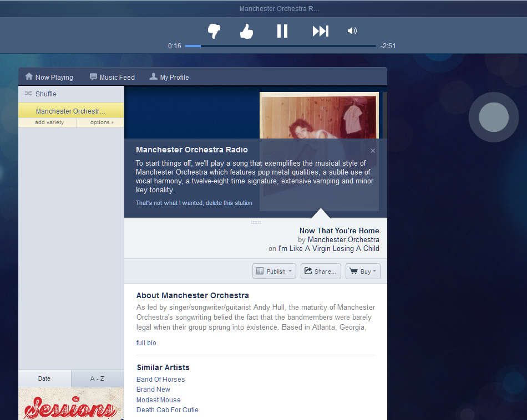This screenshot has height=420, width=527.
Task: Click the full bio link
Action: click(x=146, y=342)
